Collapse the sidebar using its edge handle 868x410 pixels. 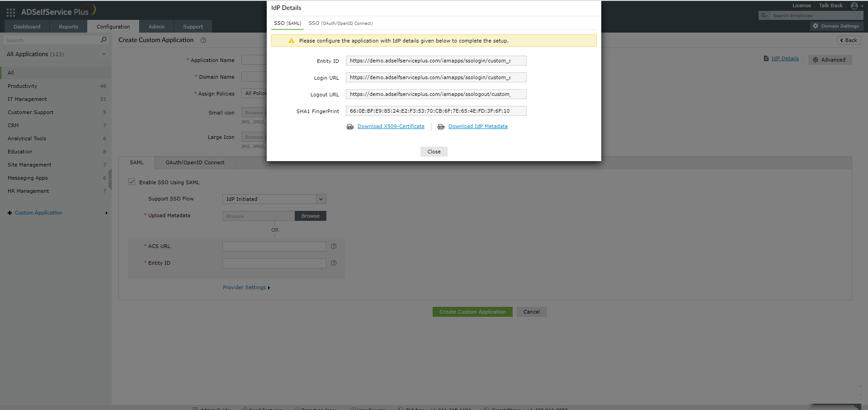pyautogui.click(x=110, y=180)
